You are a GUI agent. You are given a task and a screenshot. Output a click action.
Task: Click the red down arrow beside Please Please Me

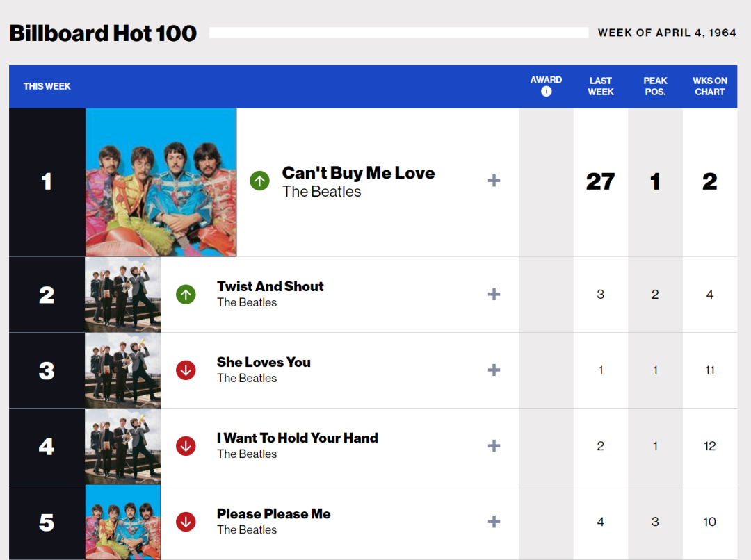tap(186, 522)
